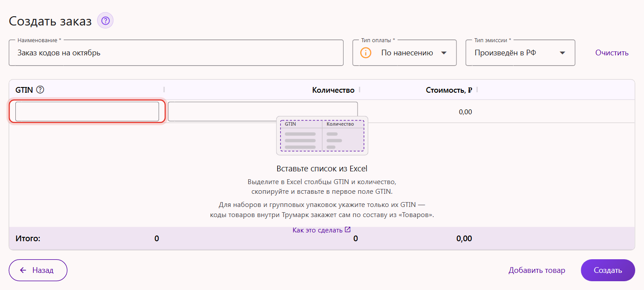
Task: Click the Назад button
Action: click(38, 270)
